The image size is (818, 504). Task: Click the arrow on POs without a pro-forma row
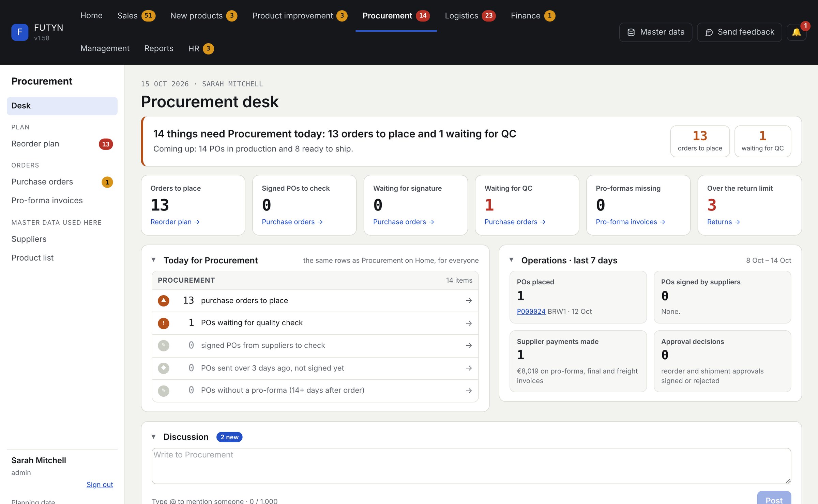click(469, 391)
